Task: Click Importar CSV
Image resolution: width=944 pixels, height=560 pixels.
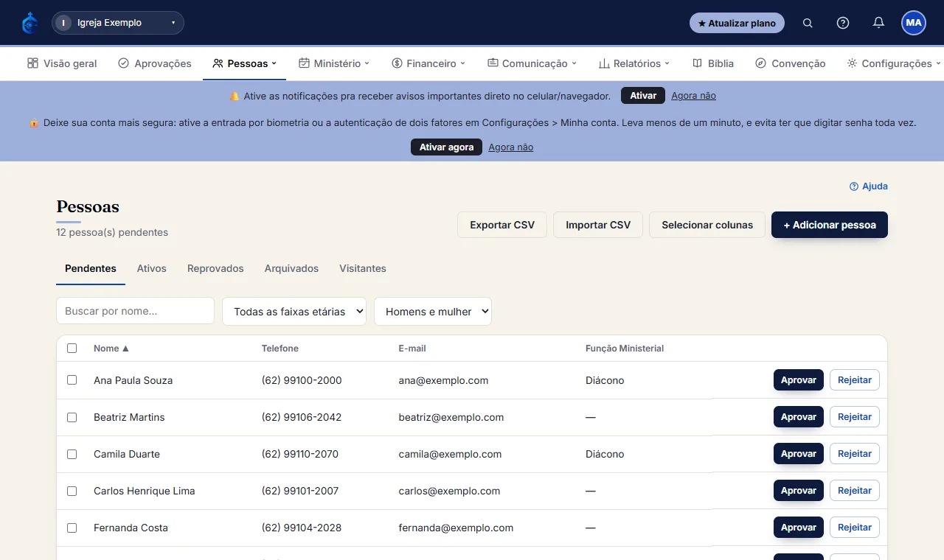Action: click(598, 225)
